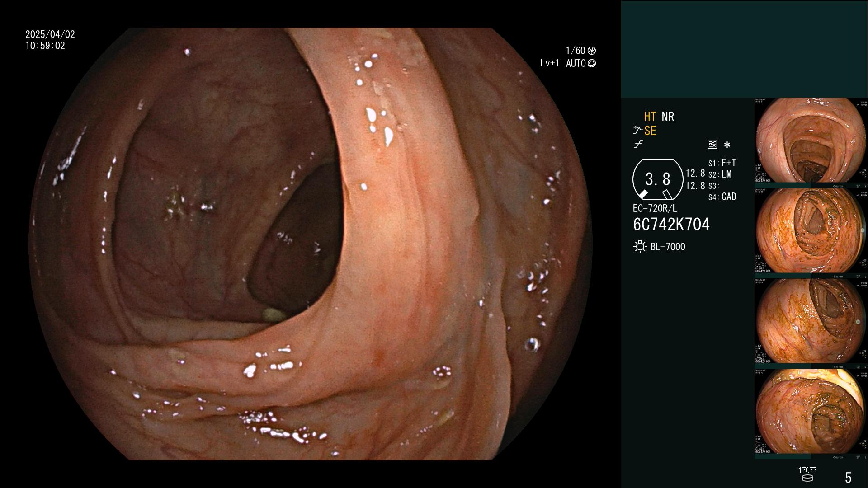This screenshot has width=868, height=488.
Task: Click the SE enhancement mode label
Action: [650, 131]
